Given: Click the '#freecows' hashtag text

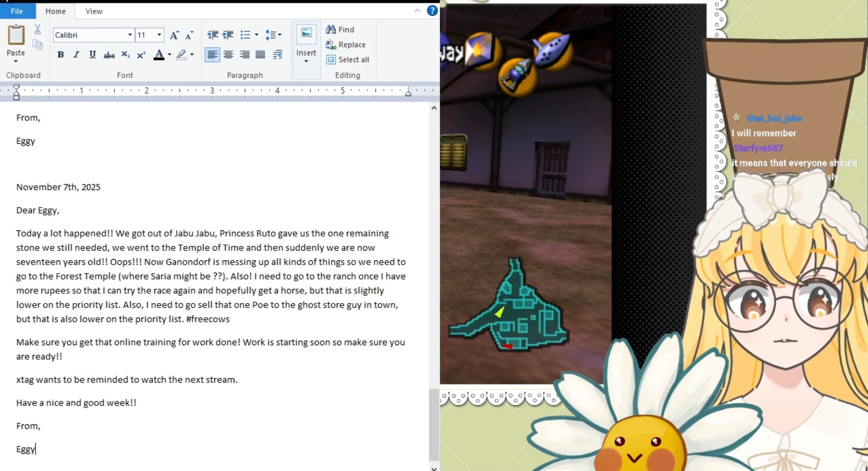Looking at the screenshot, I should click(x=208, y=319).
